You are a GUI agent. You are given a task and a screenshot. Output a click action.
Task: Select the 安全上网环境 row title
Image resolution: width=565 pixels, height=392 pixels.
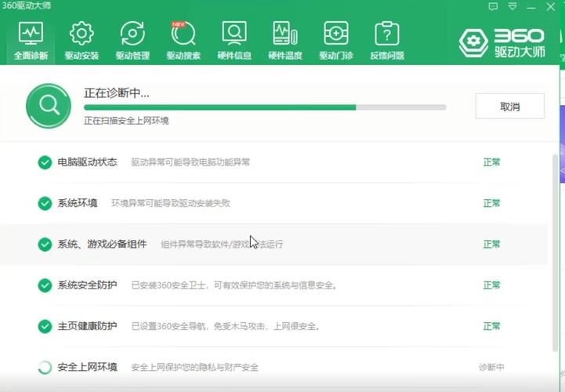[x=87, y=367]
